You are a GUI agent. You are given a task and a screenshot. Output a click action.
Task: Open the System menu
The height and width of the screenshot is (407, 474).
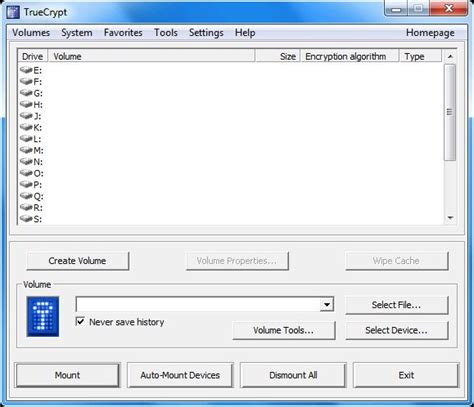click(77, 33)
